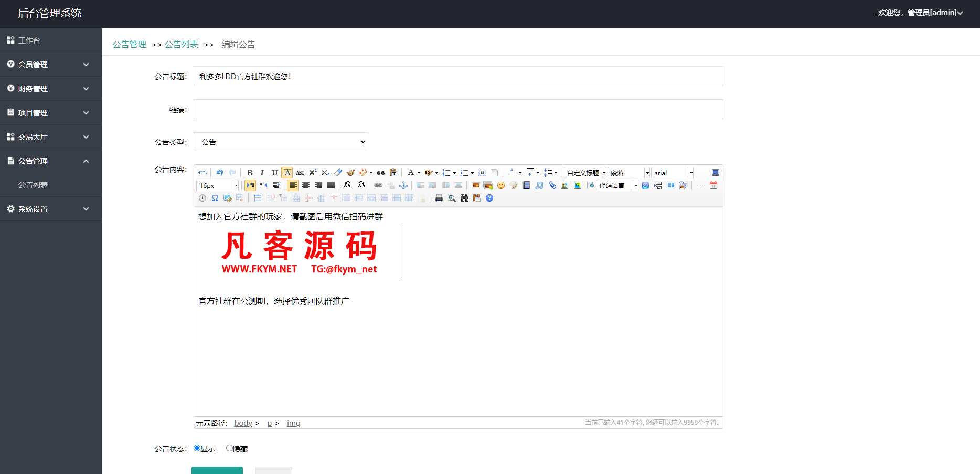
Task: Insert a special character with Omega tool
Action: point(215,198)
